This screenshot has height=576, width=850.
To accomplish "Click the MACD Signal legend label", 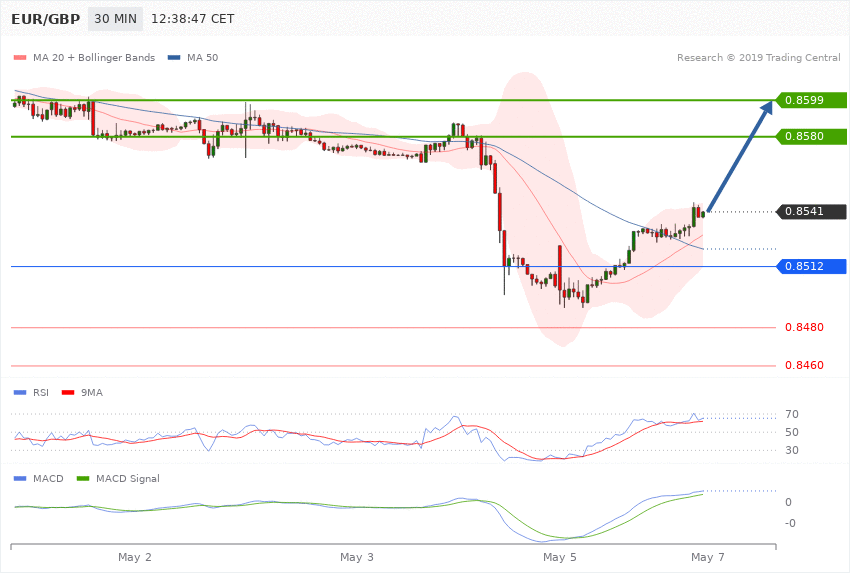I will click(128, 478).
